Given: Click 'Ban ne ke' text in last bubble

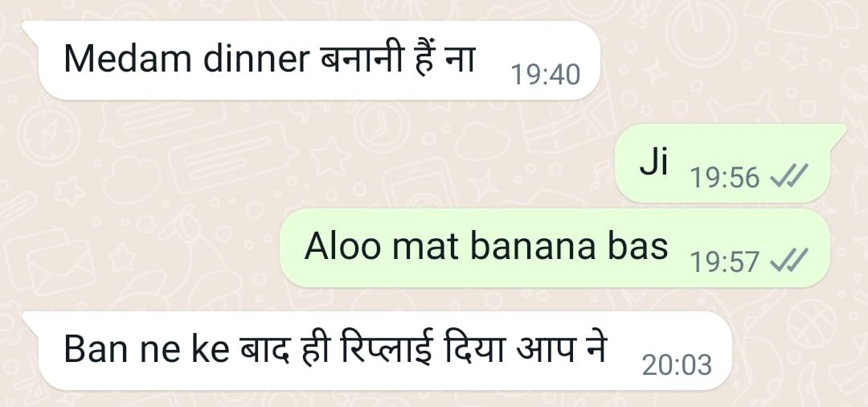Looking at the screenshot, I should [x=146, y=350].
